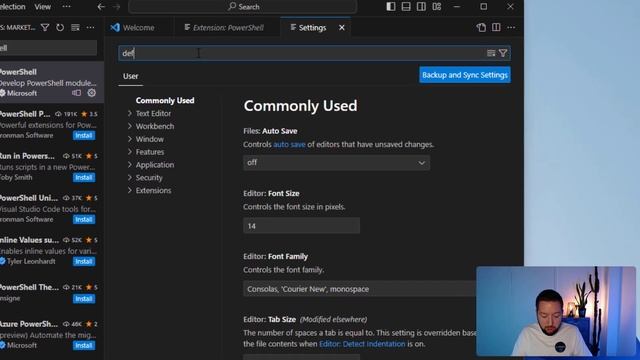This screenshot has height=360, width=640.
Task: Open extensions view more actions menu
Action: click(90, 27)
